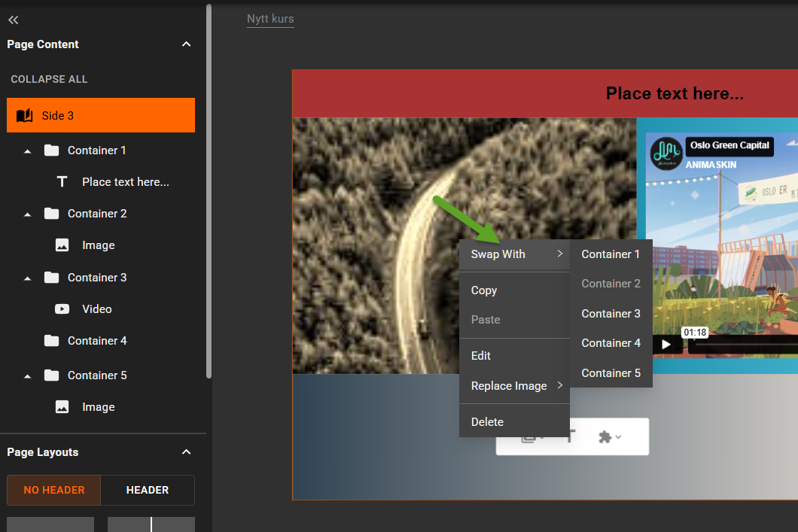Image resolution: width=798 pixels, height=532 pixels.
Task: Collapse the Page Content panel chevron
Action: 187,44
